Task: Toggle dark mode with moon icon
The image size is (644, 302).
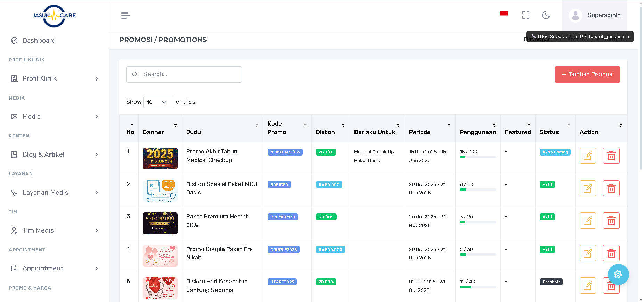Action: pos(546,15)
